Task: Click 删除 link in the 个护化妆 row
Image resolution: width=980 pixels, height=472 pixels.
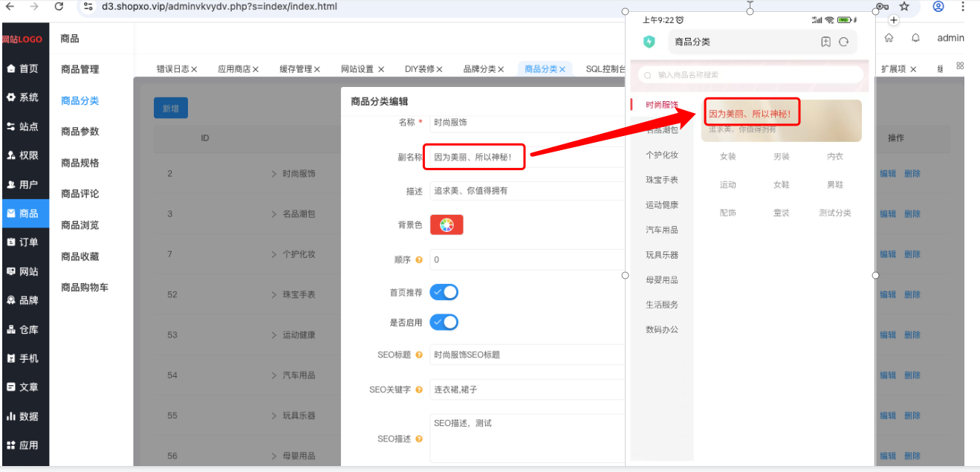Action: coord(912,254)
